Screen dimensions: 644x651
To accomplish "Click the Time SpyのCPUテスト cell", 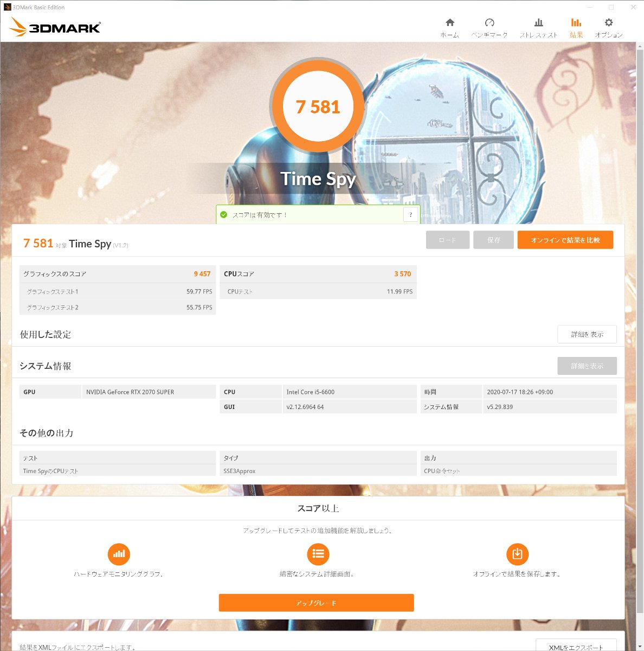I will (118, 470).
